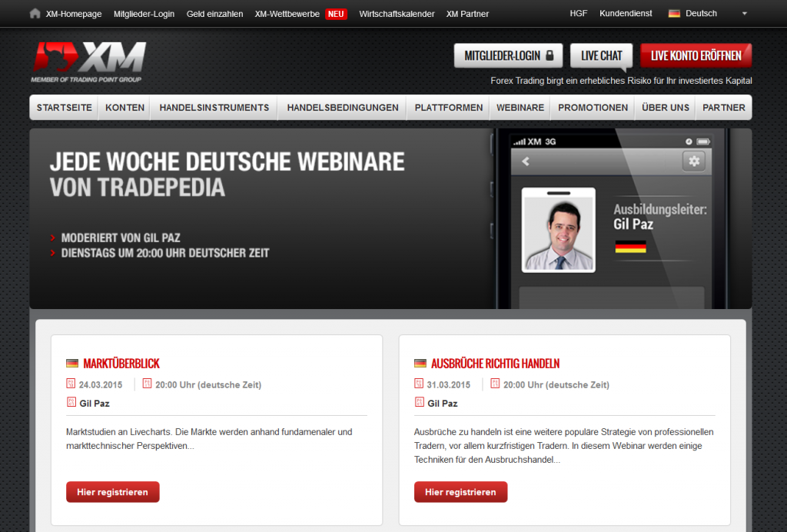Viewport: 787px width, 532px height.
Task: Click the Forex risk warning text
Action: pos(621,81)
